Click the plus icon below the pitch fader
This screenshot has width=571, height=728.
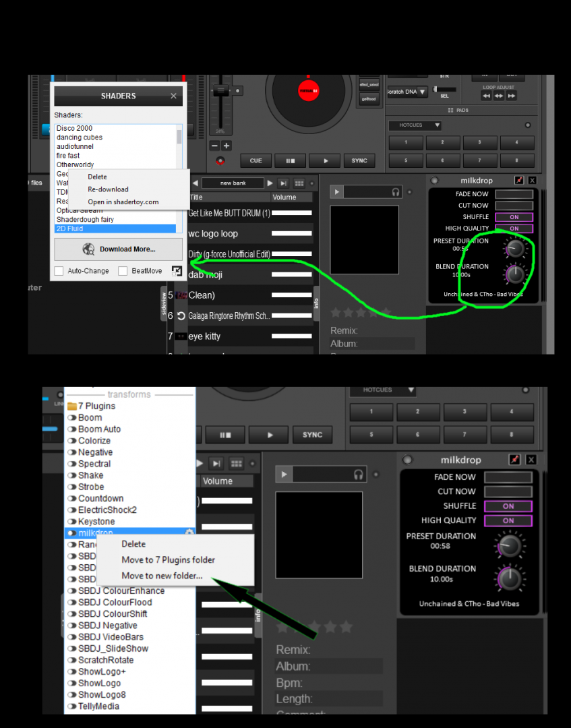pyautogui.click(x=227, y=146)
